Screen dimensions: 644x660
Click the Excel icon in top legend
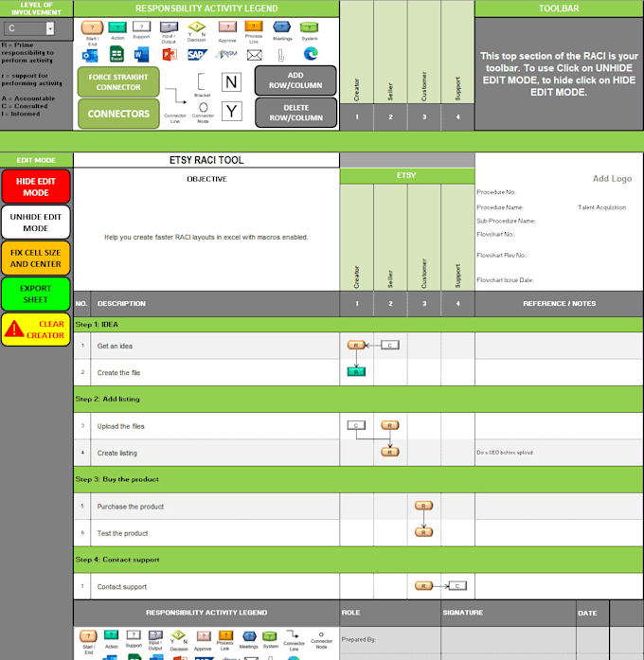tap(116, 54)
